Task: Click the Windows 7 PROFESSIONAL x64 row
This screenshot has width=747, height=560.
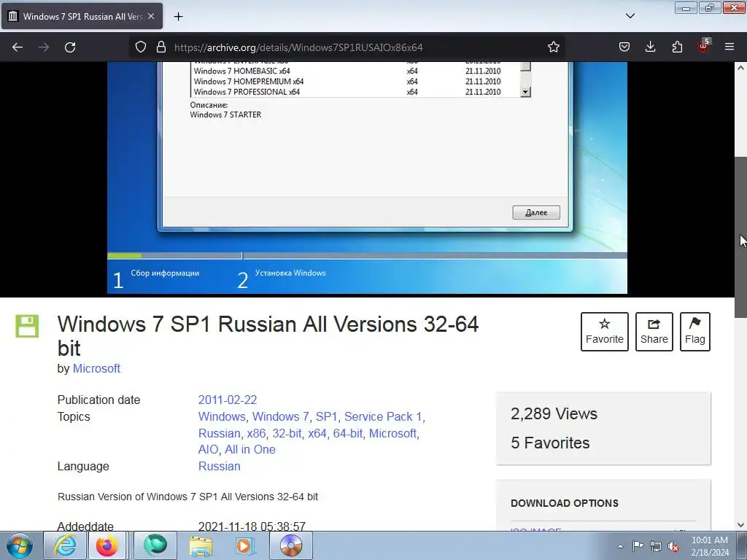Action: 355,92
